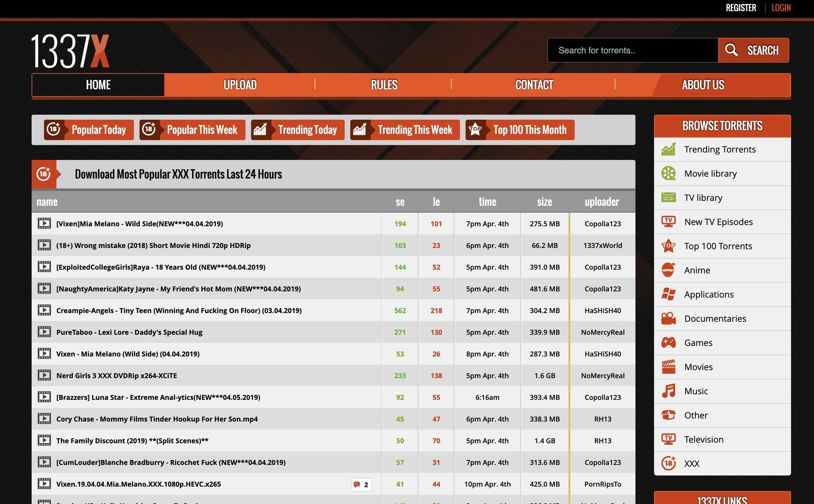Click video icon beside PureTaboo - Lexi Lore row

44,332
